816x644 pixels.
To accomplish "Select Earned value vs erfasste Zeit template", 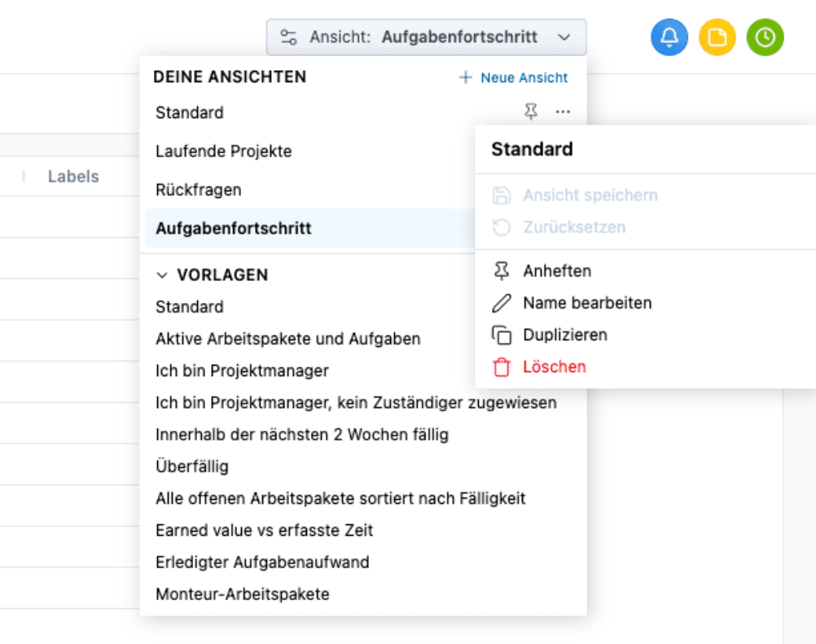I will click(264, 530).
